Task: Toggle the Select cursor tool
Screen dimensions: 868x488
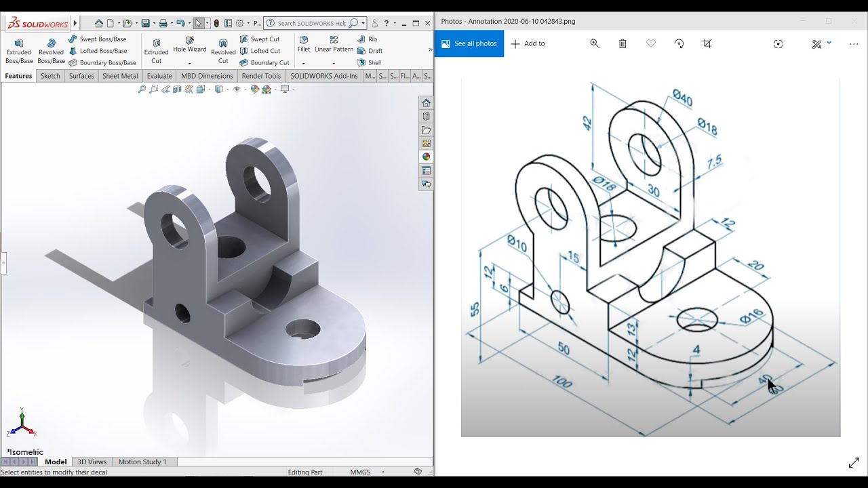Action: click(198, 23)
